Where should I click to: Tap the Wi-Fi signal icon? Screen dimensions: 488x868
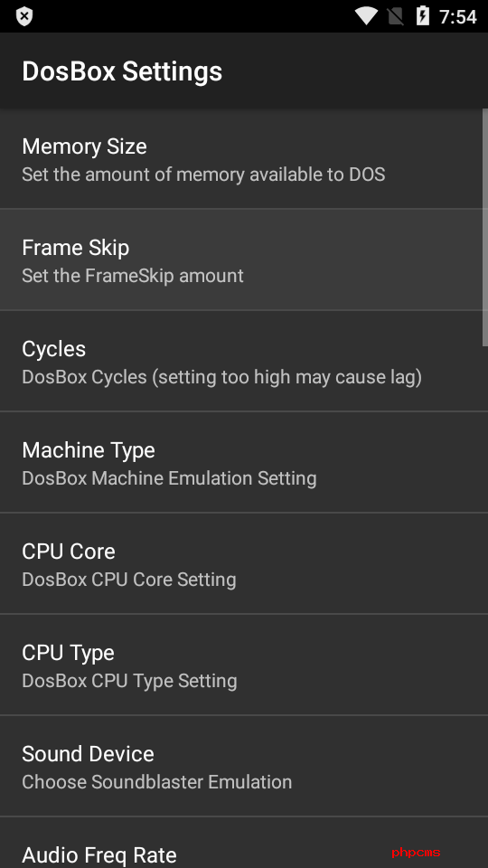366,16
